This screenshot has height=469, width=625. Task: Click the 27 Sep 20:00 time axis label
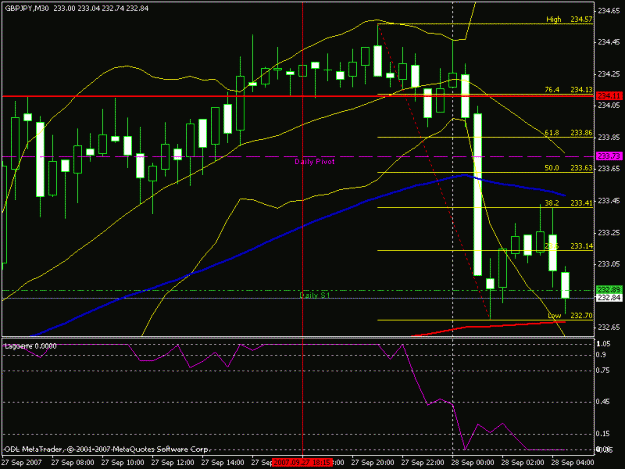[x=373, y=463]
